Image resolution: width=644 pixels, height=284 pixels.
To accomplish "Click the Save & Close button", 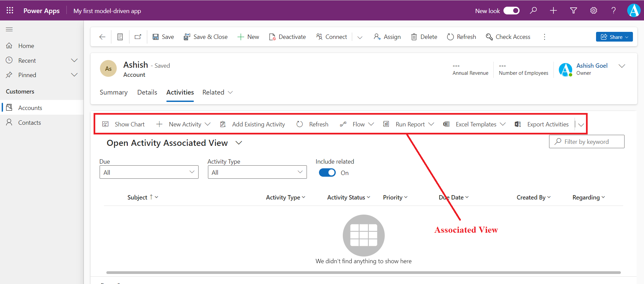I will [x=206, y=37].
